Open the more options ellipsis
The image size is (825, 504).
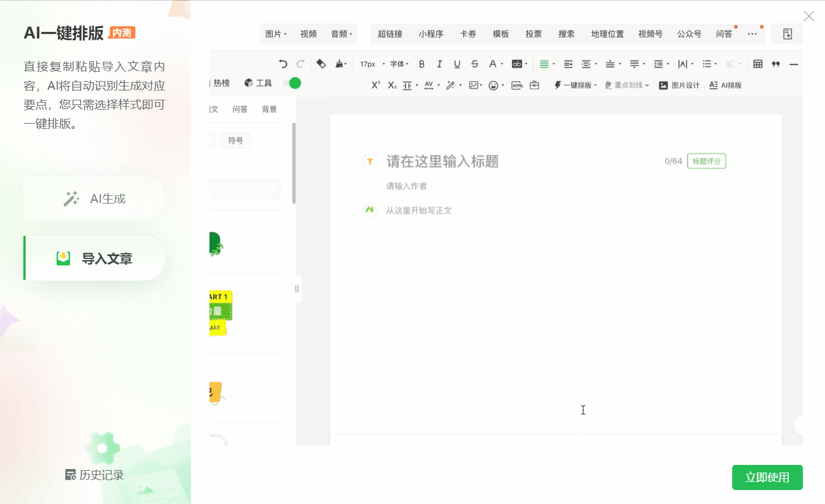pyautogui.click(x=752, y=34)
